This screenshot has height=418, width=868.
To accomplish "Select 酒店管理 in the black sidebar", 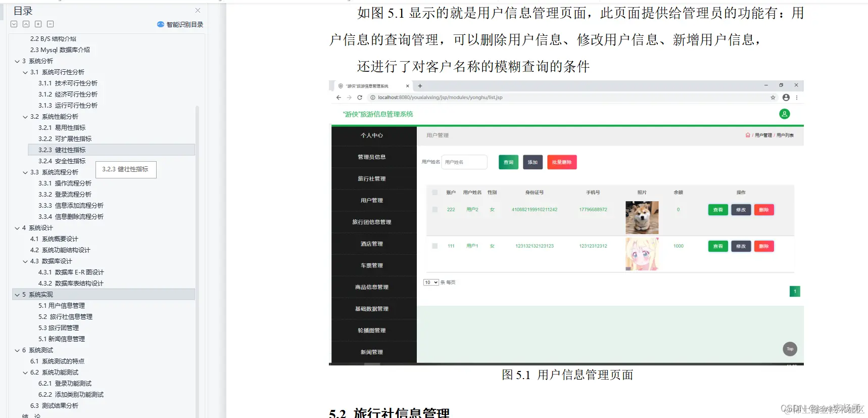I will (372, 244).
